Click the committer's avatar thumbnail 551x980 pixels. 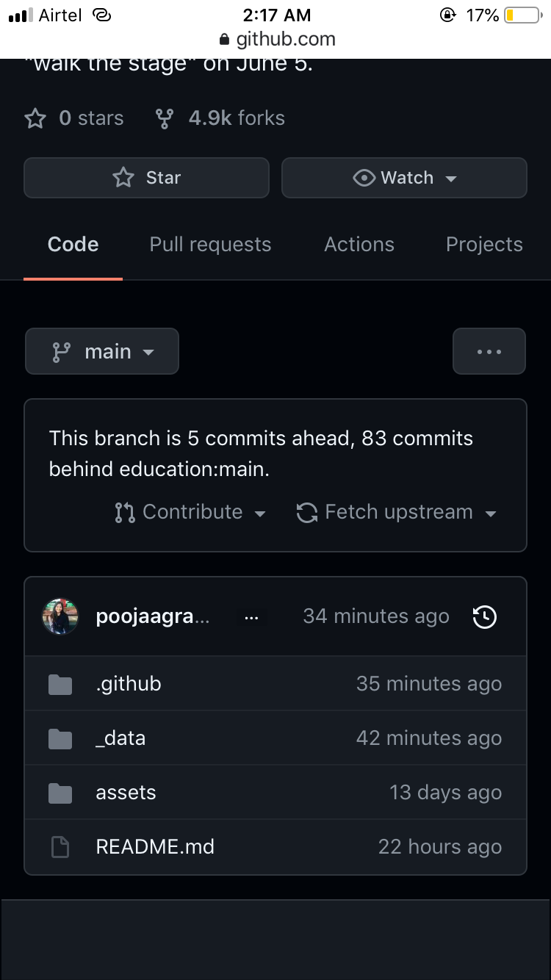(x=60, y=616)
